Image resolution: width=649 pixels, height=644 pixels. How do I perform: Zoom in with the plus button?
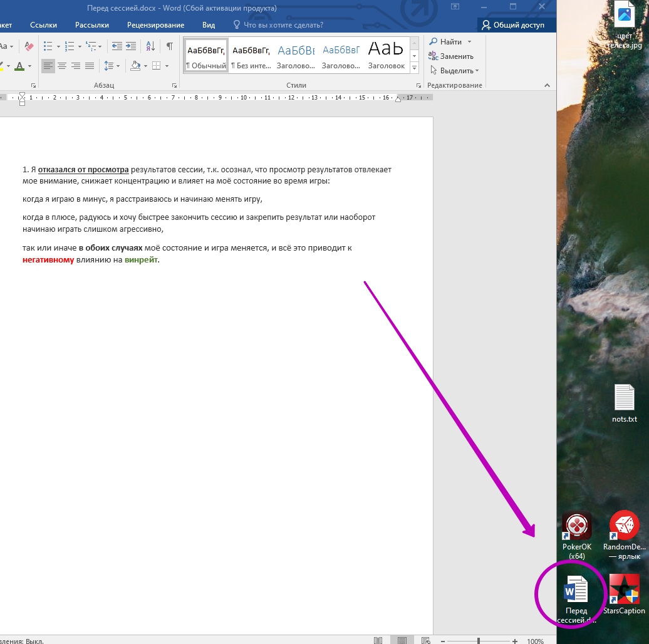[x=515, y=641]
